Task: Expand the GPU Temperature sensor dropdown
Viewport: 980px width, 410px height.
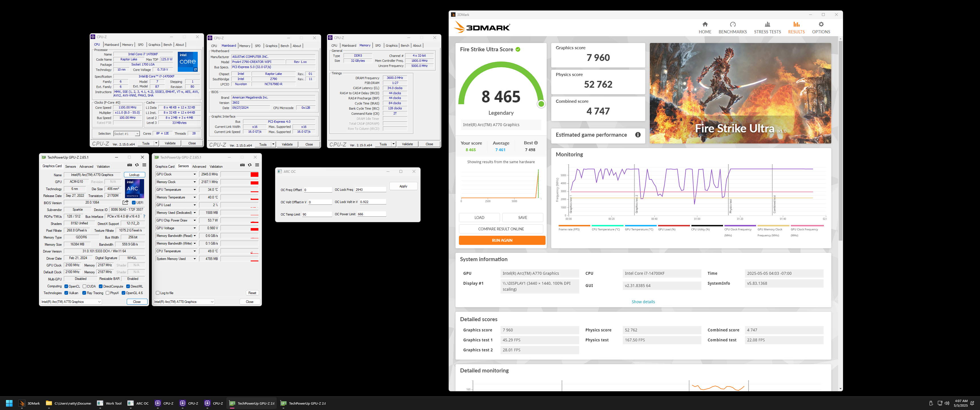Action: (194, 189)
